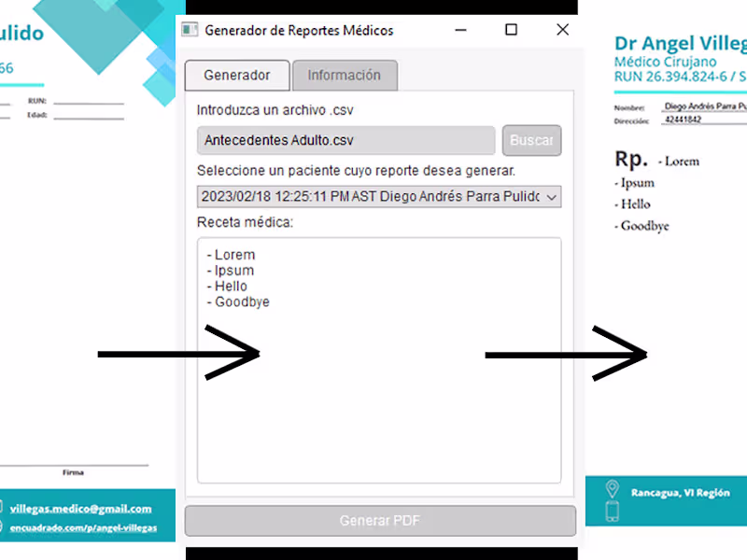Click the location pin icon near Rancagua
The width and height of the screenshot is (747, 560).
(x=613, y=489)
